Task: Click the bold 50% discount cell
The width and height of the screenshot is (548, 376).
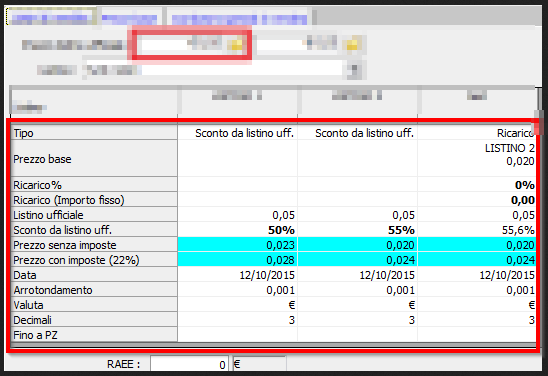Action: point(238,230)
